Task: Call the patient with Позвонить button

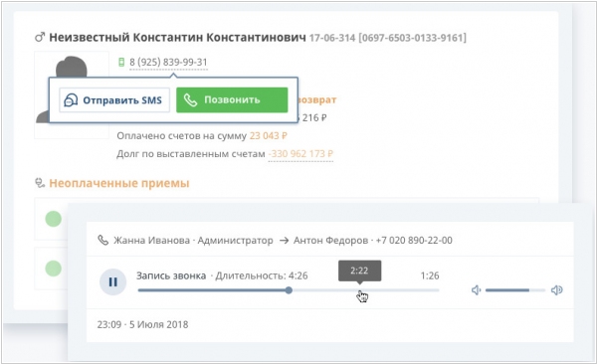Action: point(232,100)
